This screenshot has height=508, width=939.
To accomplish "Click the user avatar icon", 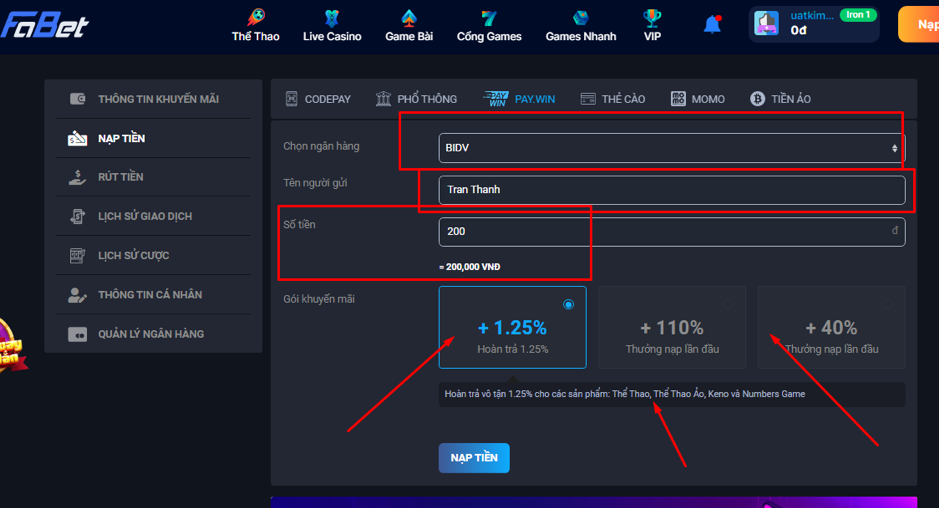I will [766, 24].
